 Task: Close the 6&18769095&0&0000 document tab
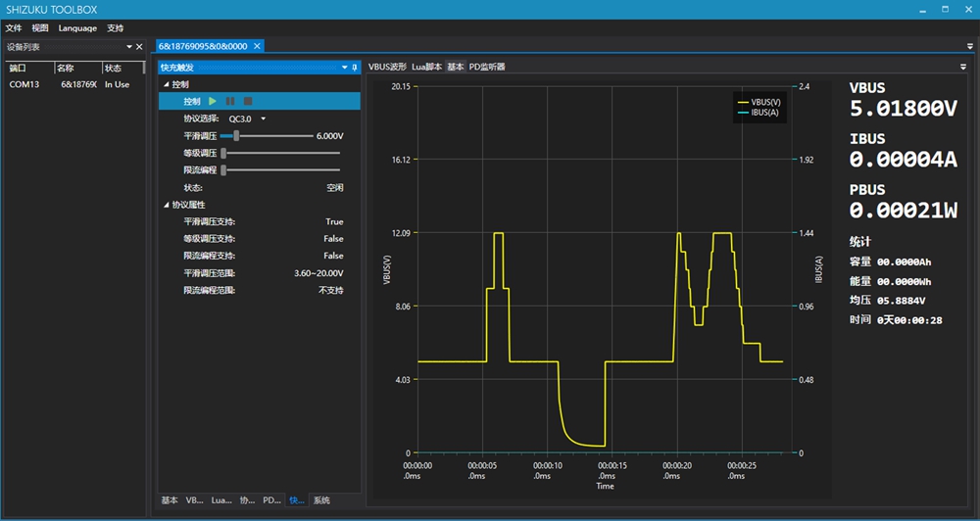(x=257, y=46)
